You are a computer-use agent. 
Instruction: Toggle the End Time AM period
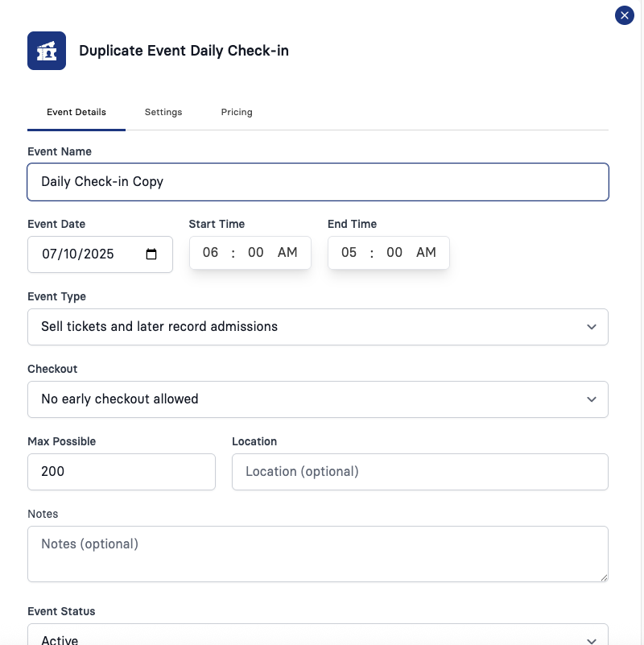click(426, 252)
